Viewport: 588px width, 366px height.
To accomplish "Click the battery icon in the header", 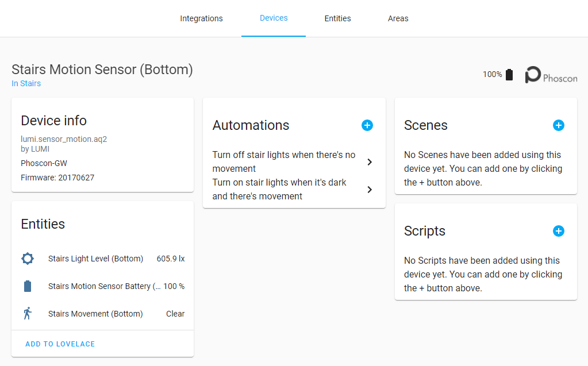I will (x=509, y=75).
